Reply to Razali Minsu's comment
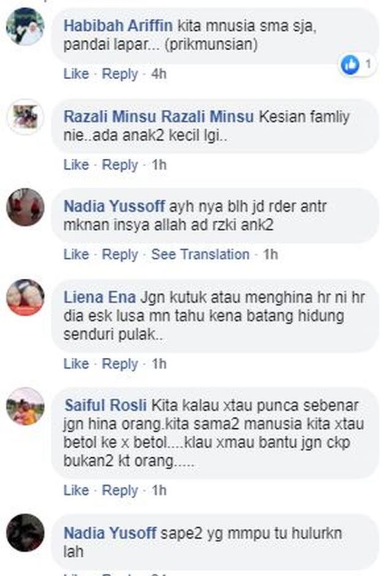The image size is (392, 576). [x=119, y=165]
